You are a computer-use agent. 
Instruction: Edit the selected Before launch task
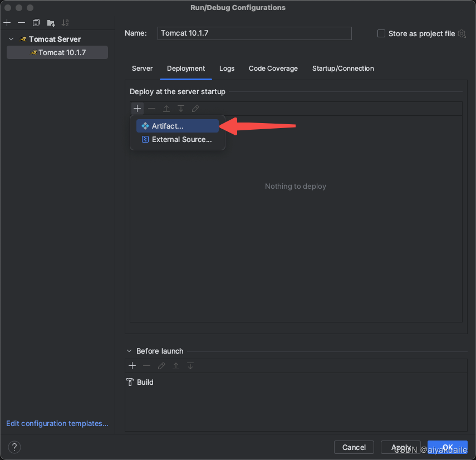pos(161,365)
